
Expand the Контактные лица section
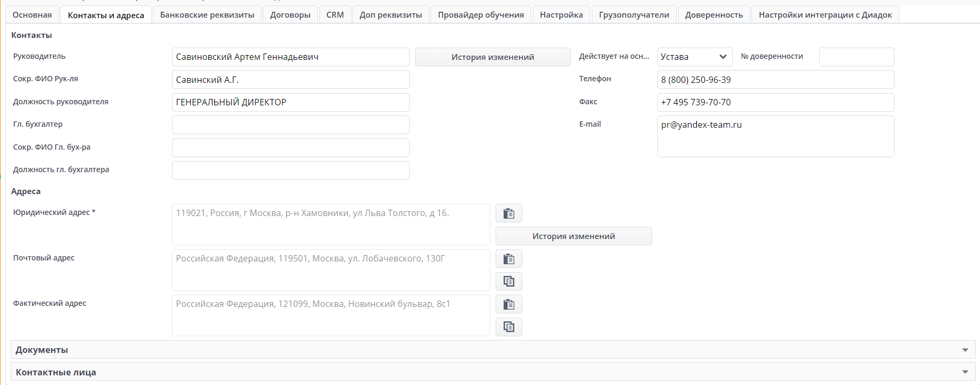[x=492, y=372]
